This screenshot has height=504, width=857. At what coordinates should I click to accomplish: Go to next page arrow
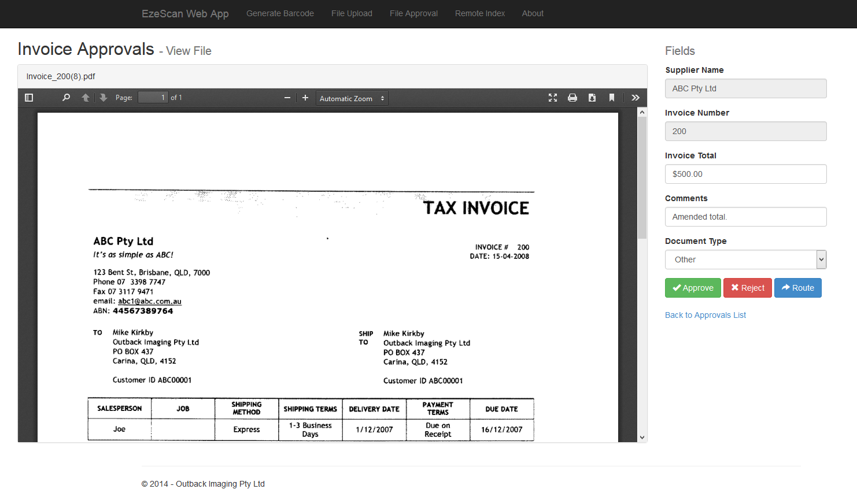104,98
